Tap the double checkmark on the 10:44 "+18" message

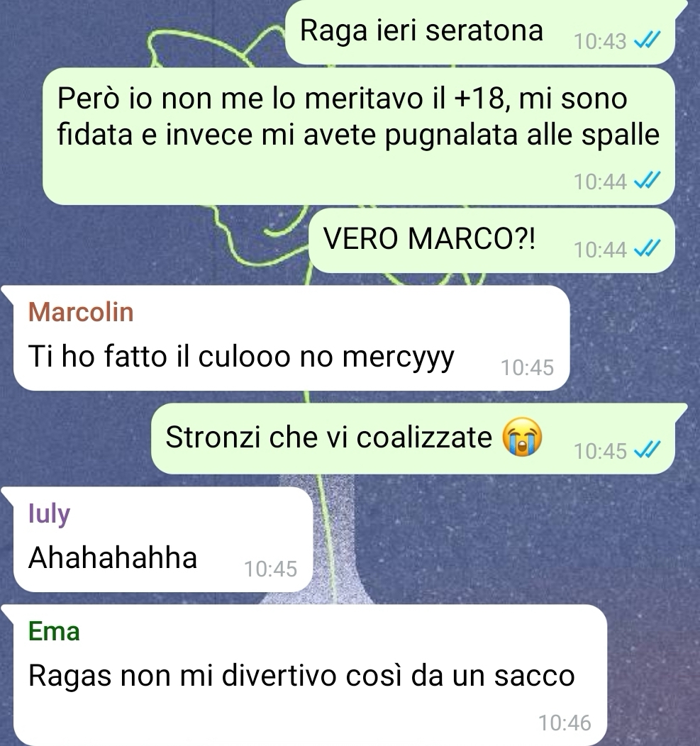click(x=648, y=182)
